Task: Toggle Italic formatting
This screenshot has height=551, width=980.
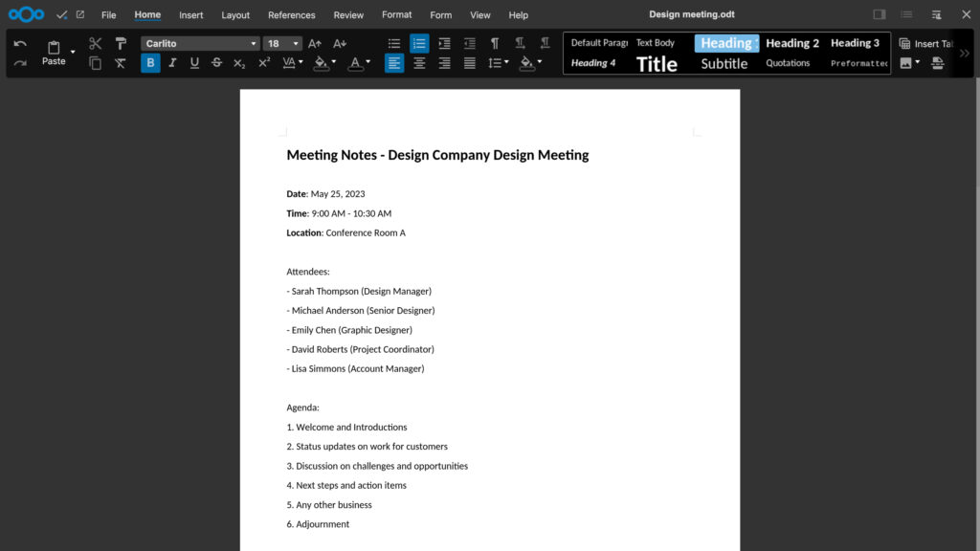Action: click(x=172, y=63)
